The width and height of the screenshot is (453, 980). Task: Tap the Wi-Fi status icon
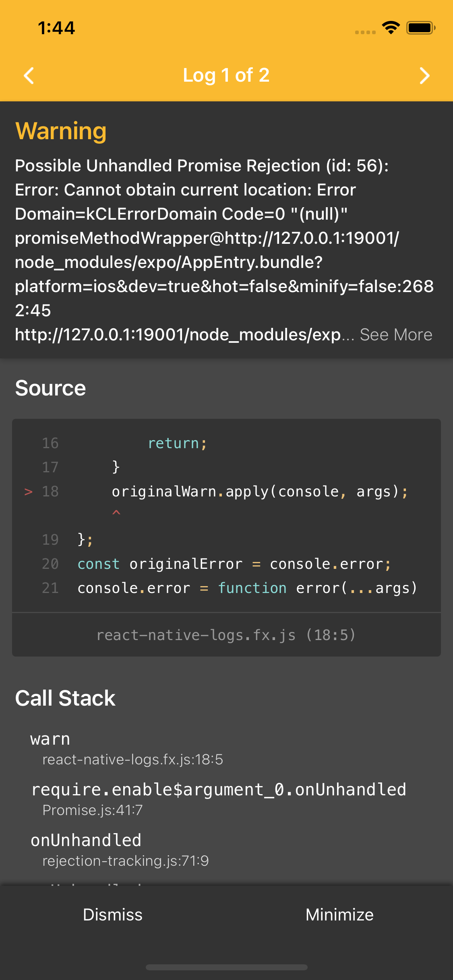pyautogui.click(x=391, y=28)
